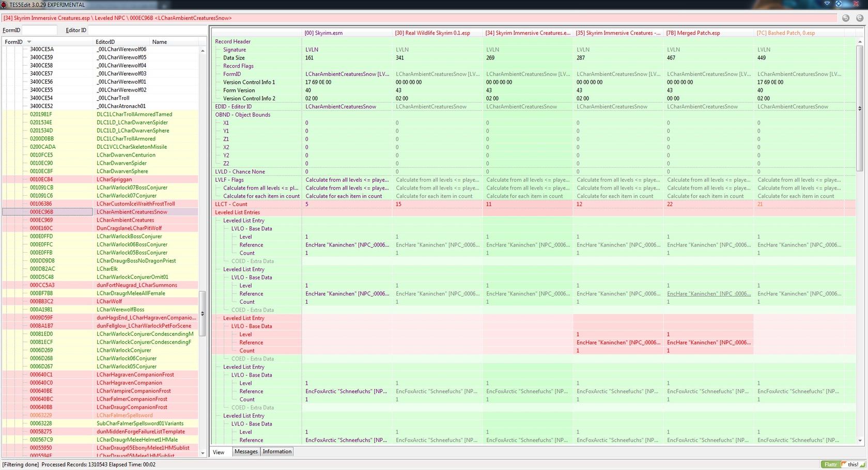
Task: Click the forward navigation arrow icon
Action: 860,18
